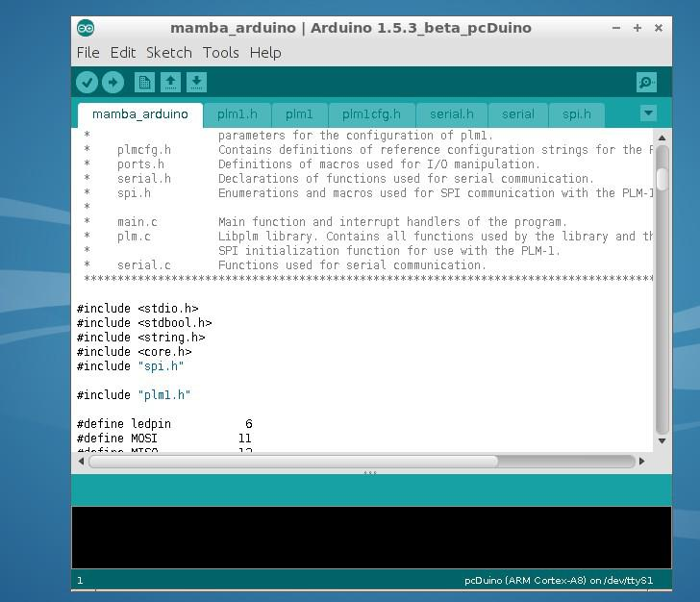Create a new sketch with New icon
The height and width of the screenshot is (602, 700).
(144, 83)
